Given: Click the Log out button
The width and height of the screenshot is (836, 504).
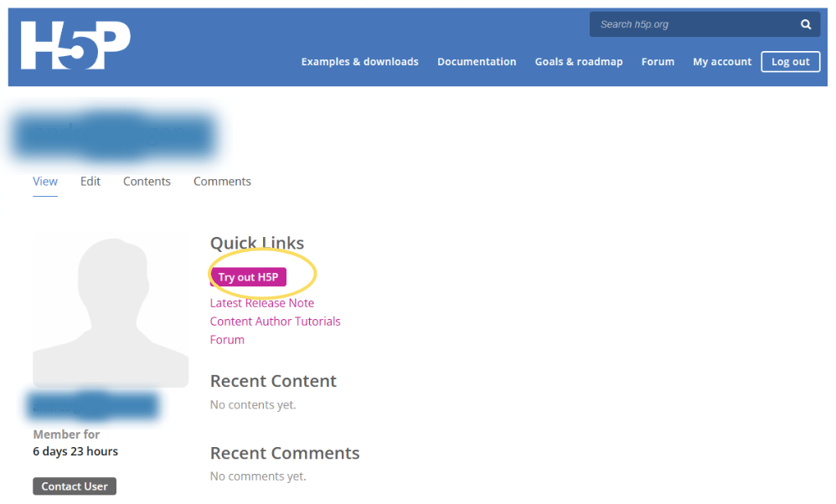Looking at the screenshot, I should pos(791,62).
